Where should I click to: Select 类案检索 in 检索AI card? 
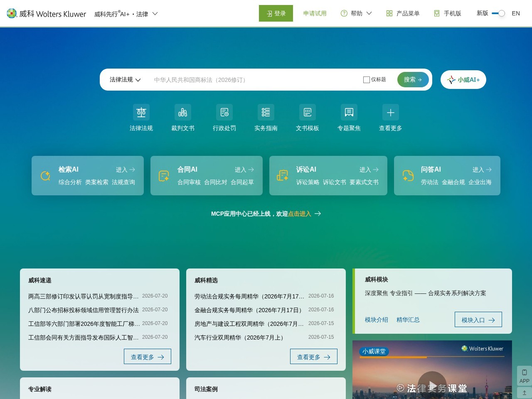(x=97, y=182)
